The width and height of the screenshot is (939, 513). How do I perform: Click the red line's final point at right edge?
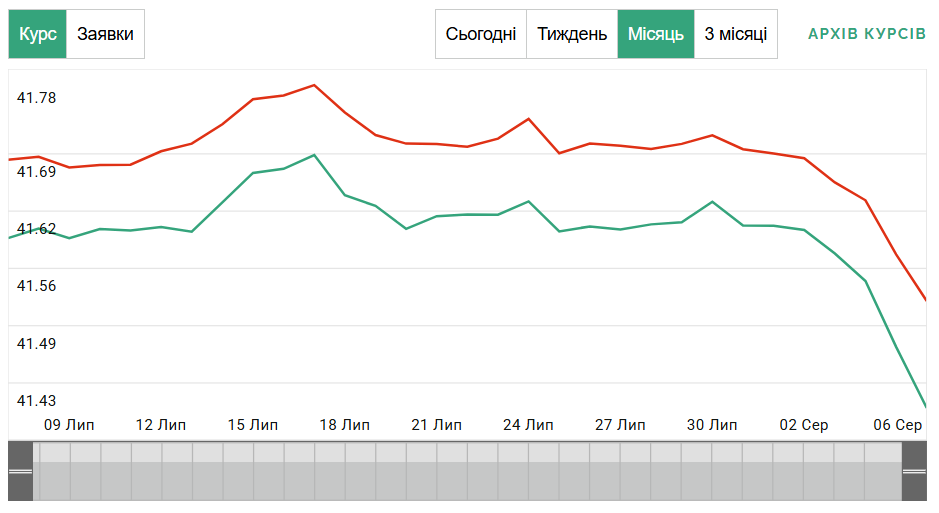click(x=925, y=299)
